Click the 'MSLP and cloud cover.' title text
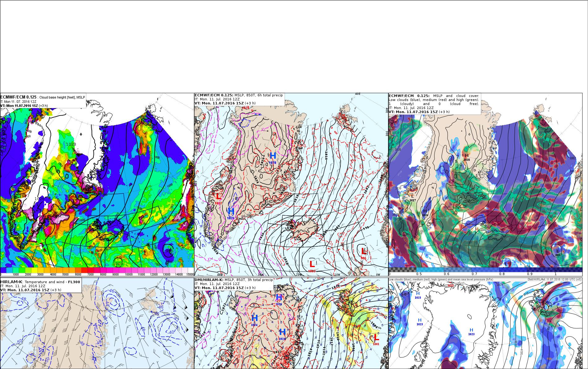Image resolution: width=588 pixels, height=369 pixels. click(x=456, y=96)
